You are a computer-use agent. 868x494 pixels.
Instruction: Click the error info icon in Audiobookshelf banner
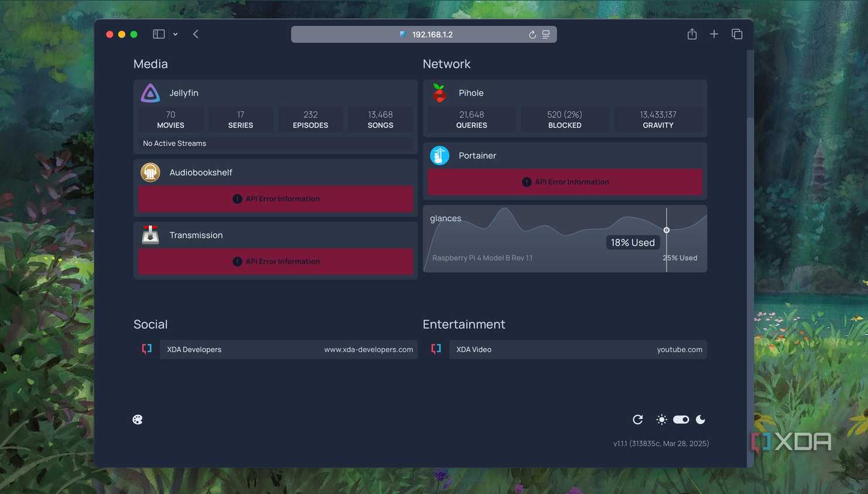tap(237, 199)
